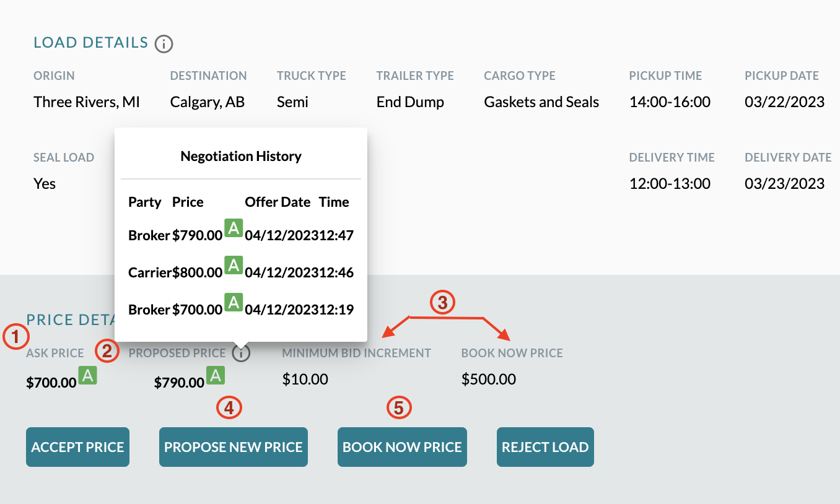This screenshot has width=840, height=504.
Task: Accept the price with Accept Price button
Action: click(x=77, y=447)
